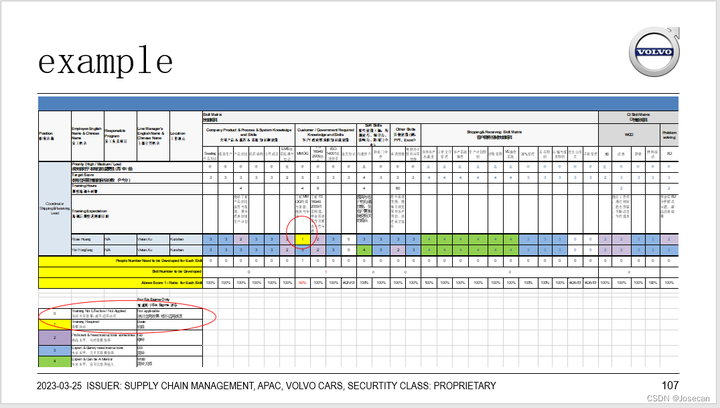
Task: Select 'Skill Number to be Developed' row label
Action: coord(120,272)
